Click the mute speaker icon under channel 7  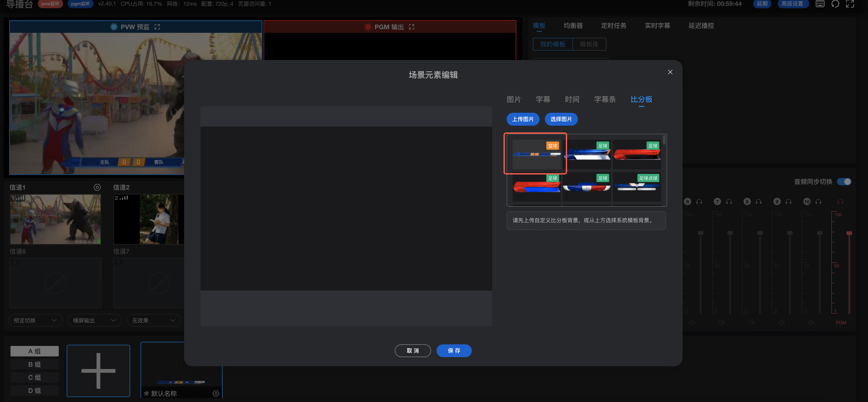click(722, 322)
